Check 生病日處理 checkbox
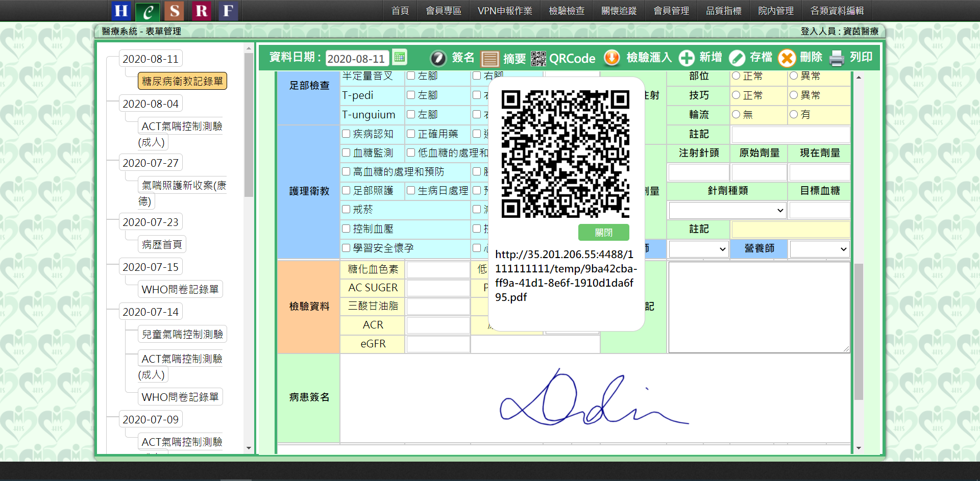980x481 pixels. [411, 190]
